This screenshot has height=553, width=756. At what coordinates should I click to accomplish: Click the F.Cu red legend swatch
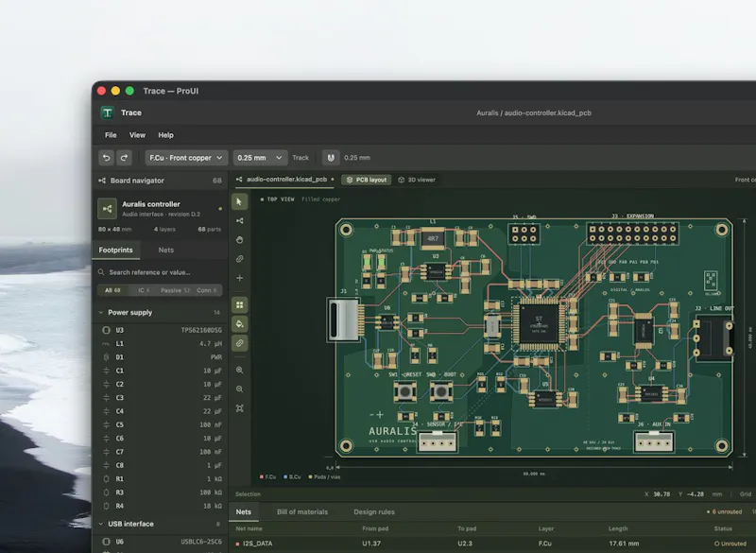tap(262, 476)
